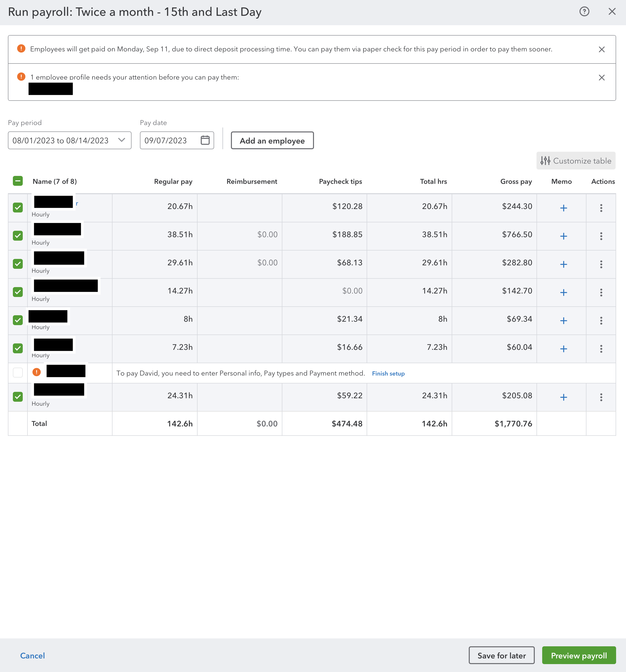
Task: Open Customize table options
Action: point(576,161)
